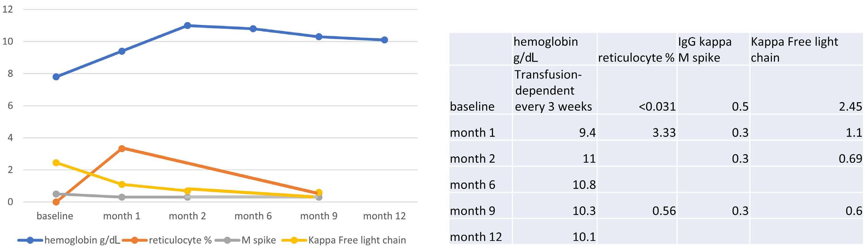This screenshot has height=250, width=868.
Task: Select reticulocyte peak point at month 1
Action: (x=122, y=148)
